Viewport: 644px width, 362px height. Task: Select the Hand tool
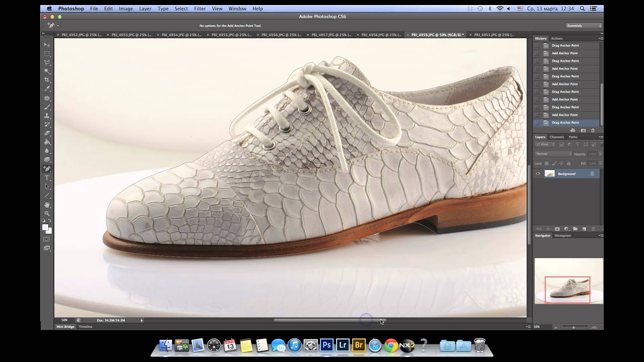click(x=47, y=205)
